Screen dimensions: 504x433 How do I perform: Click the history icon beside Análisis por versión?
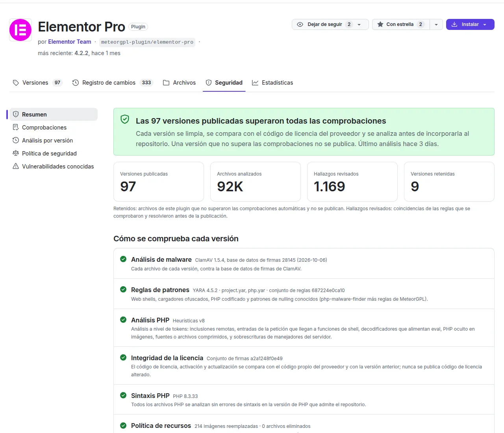pos(16,140)
